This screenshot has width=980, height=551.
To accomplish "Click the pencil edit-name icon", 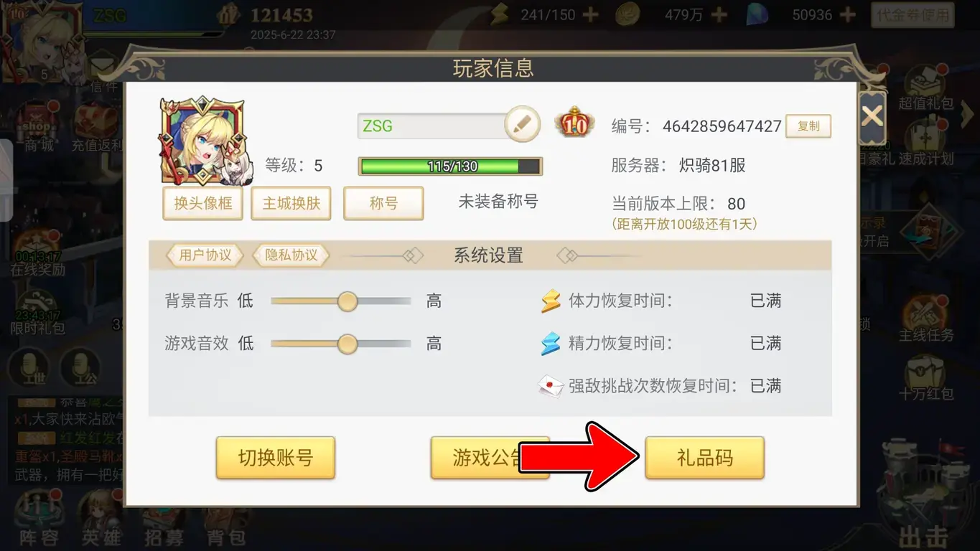I will tap(522, 124).
